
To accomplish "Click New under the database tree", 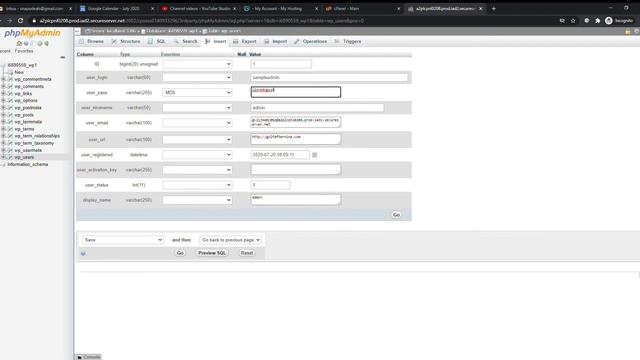I will (19, 72).
